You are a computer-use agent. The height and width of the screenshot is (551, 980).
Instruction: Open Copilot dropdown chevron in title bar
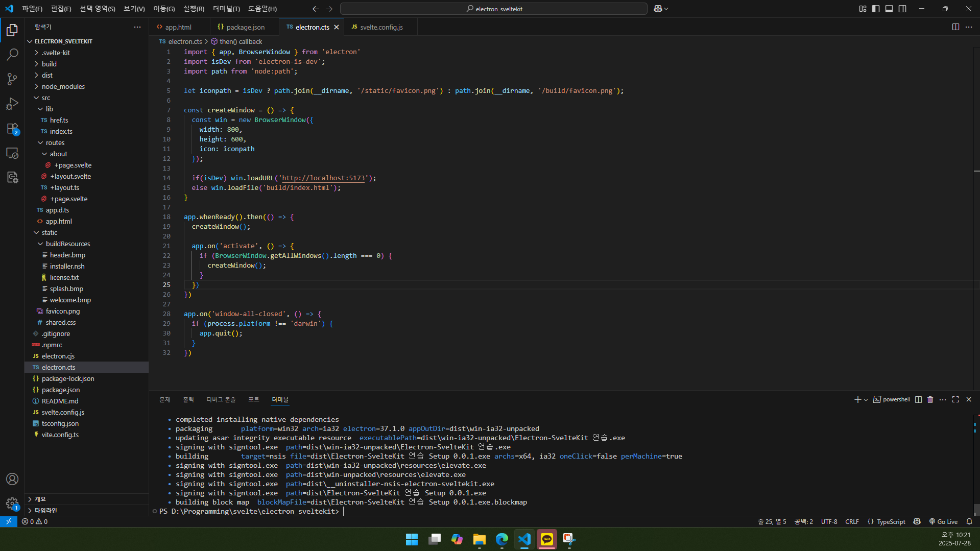tap(666, 9)
